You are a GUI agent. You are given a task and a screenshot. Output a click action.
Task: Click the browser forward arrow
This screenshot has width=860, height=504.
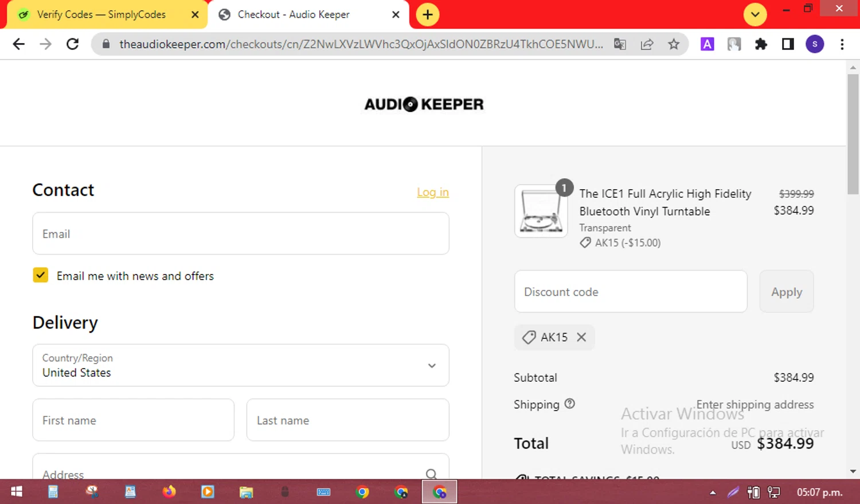[45, 44]
